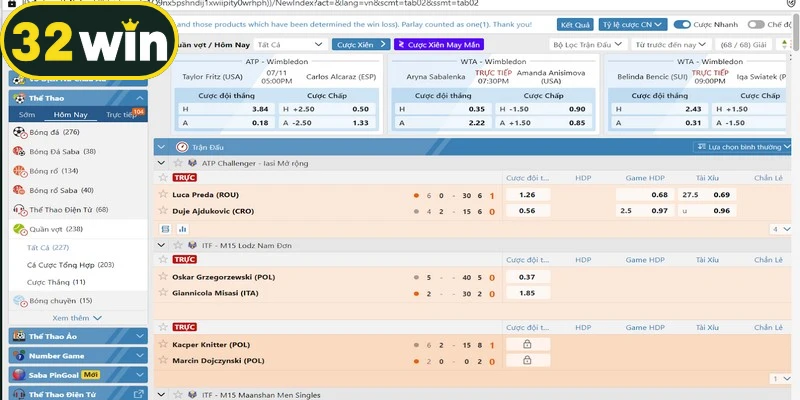Favorite Duje Ajdukovic (CRO) star
Screen dimensions: 800x400
163,210
